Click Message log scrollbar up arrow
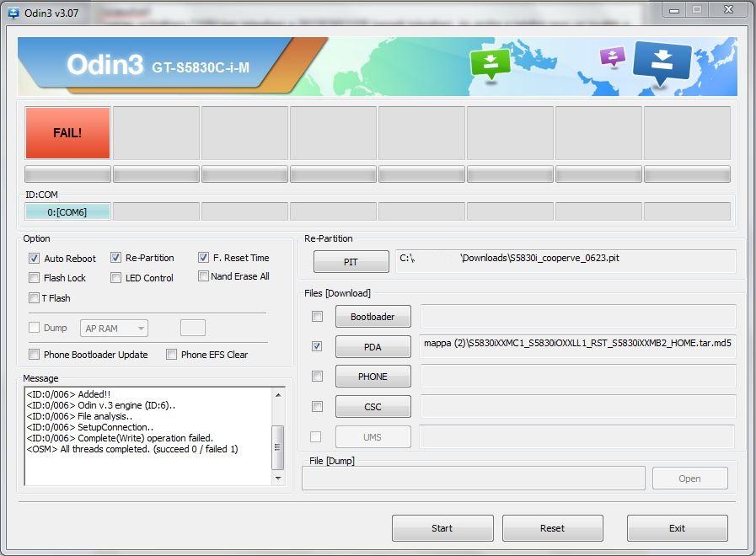The height and width of the screenshot is (556, 756). (278, 394)
